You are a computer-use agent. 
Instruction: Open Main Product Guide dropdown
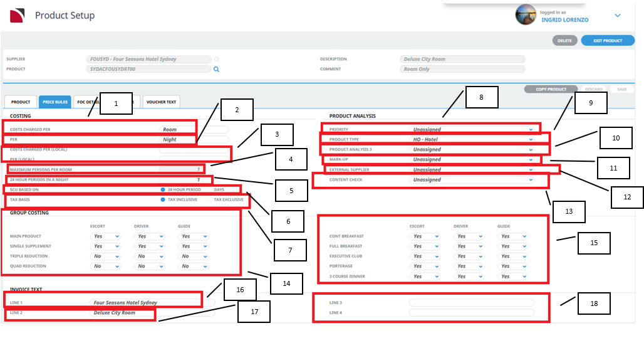coord(194,236)
